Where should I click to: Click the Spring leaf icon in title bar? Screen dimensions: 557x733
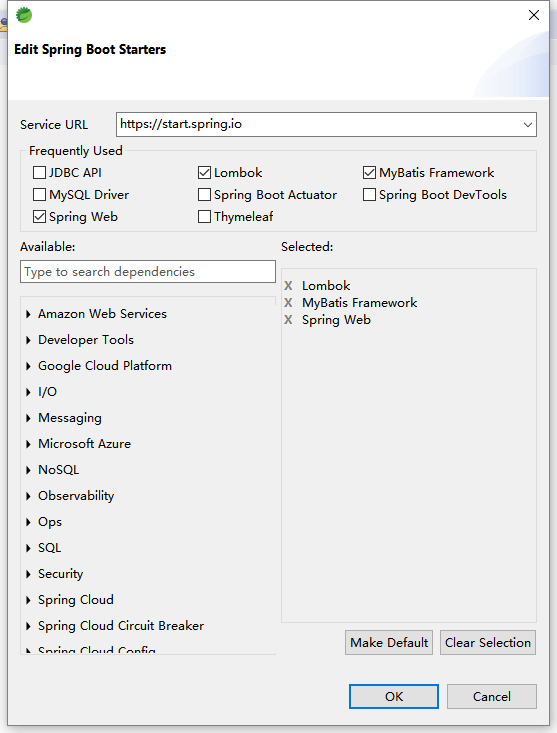click(x=24, y=15)
